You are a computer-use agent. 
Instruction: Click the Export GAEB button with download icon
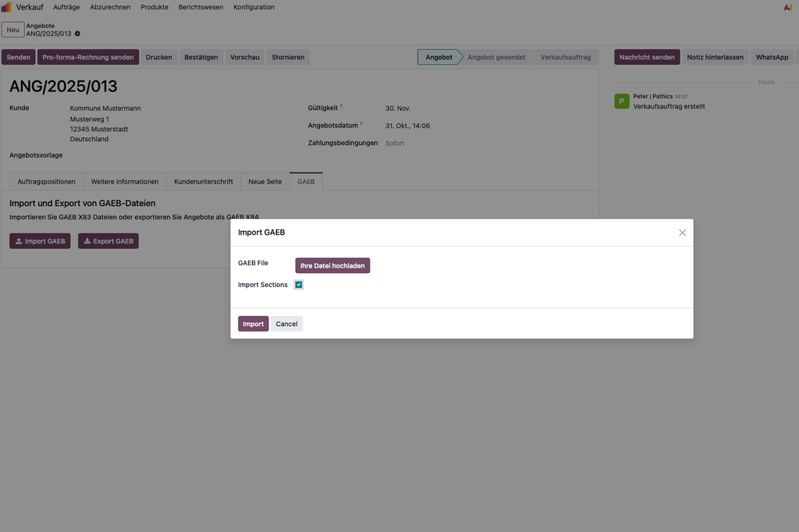tap(108, 241)
